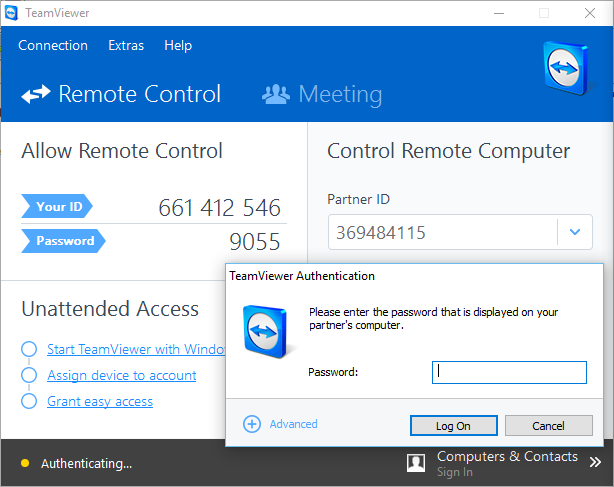Open the Help menu

[x=178, y=45]
